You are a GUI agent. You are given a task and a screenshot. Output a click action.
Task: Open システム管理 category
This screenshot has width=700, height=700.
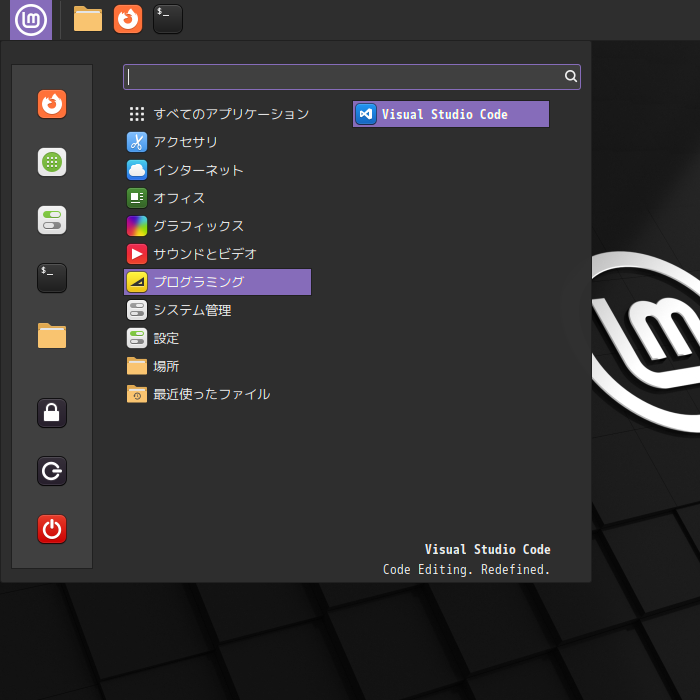[x=217, y=310]
